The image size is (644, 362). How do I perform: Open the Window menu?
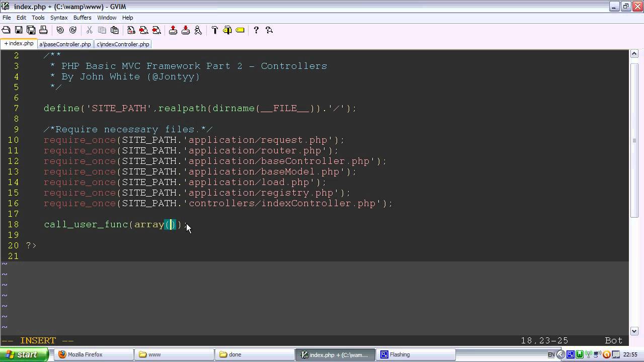click(x=107, y=18)
